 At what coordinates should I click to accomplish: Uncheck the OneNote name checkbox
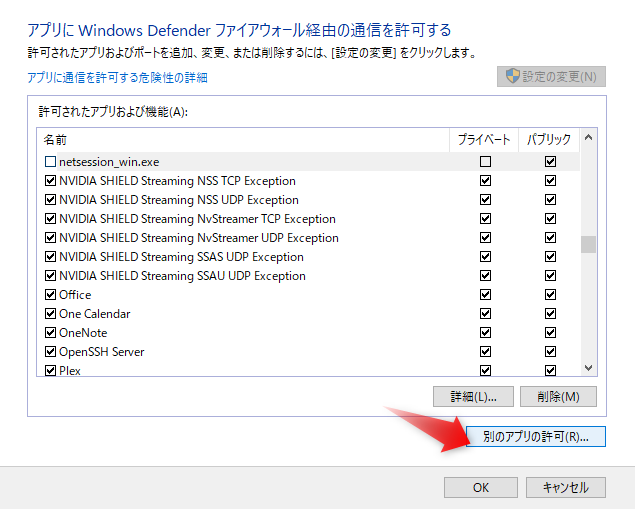[50, 333]
